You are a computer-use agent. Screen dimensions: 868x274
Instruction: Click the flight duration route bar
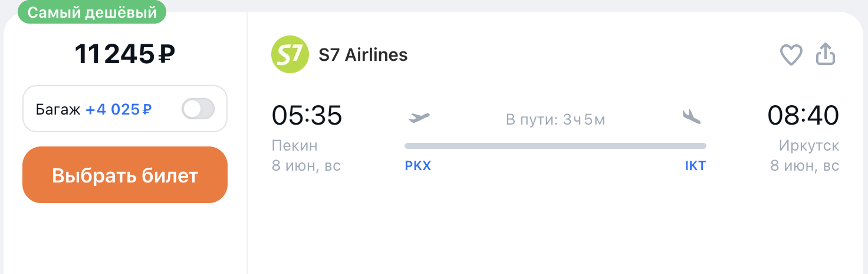[x=555, y=146]
